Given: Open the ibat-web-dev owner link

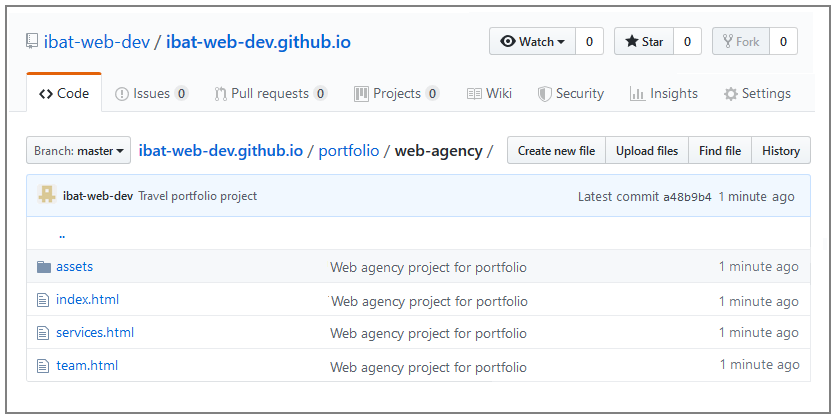Looking at the screenshot, I should click(96, 42).
